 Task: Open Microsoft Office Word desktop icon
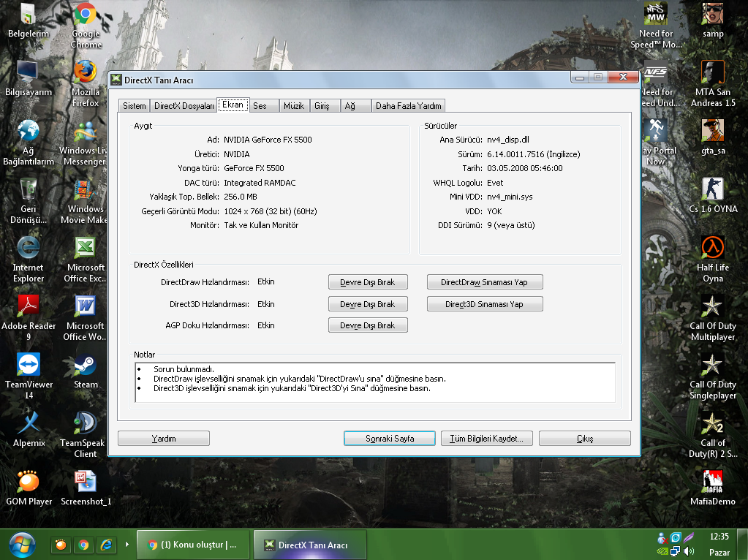click(86, 318)
